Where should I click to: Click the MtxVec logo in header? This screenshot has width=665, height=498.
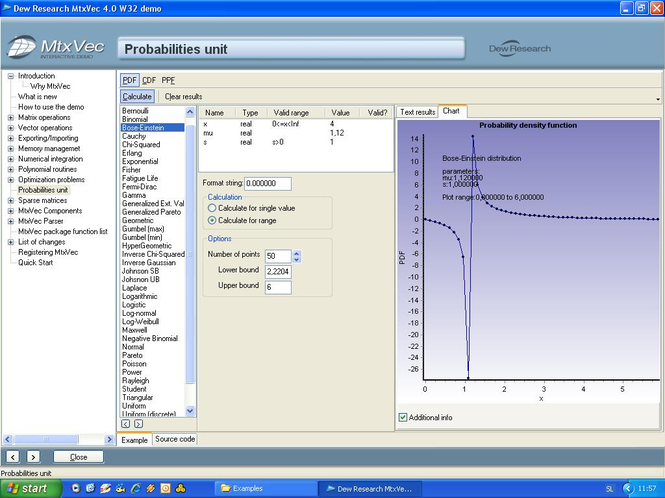(56, 48)
